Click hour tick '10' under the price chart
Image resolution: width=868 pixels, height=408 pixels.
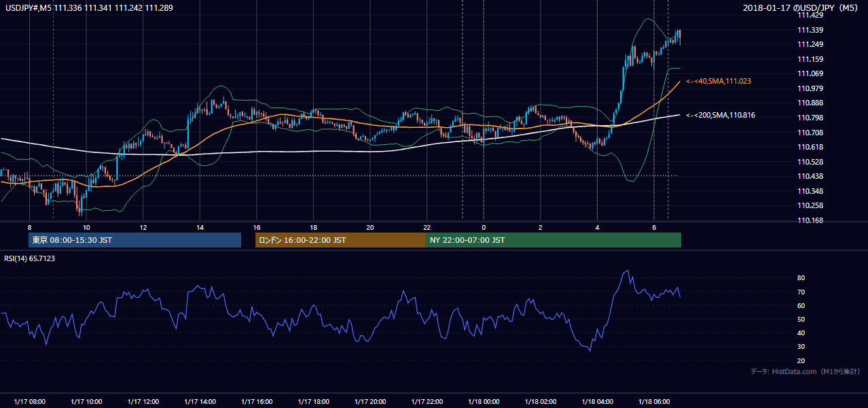coord(86,227)
